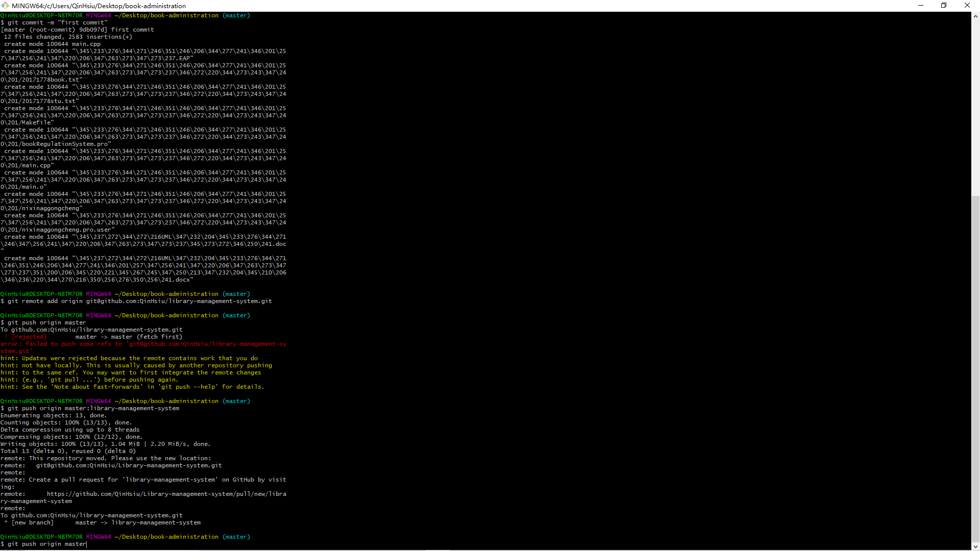Click the Git Bash icon in title bar
980x551 pixels.
tap(5, 6)
